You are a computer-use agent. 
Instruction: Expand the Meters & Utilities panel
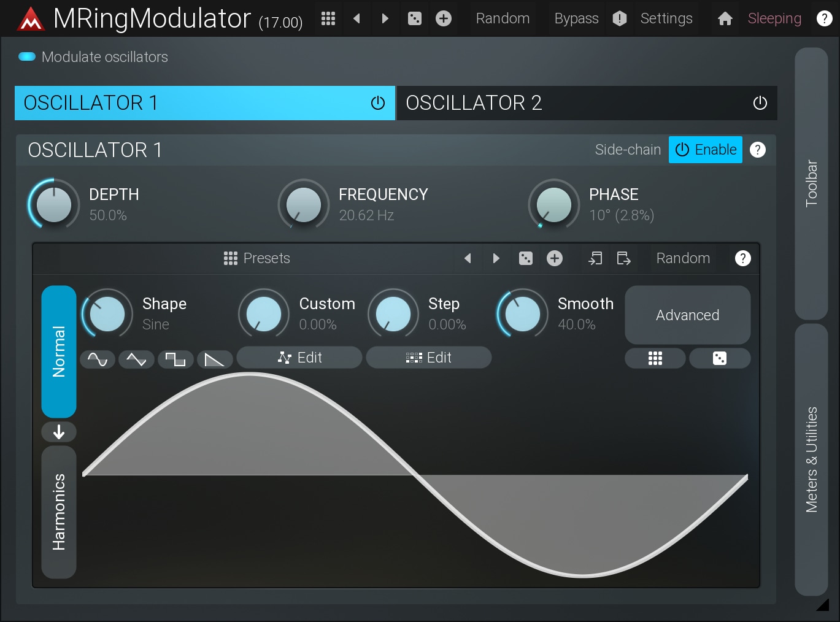(811, 459)
